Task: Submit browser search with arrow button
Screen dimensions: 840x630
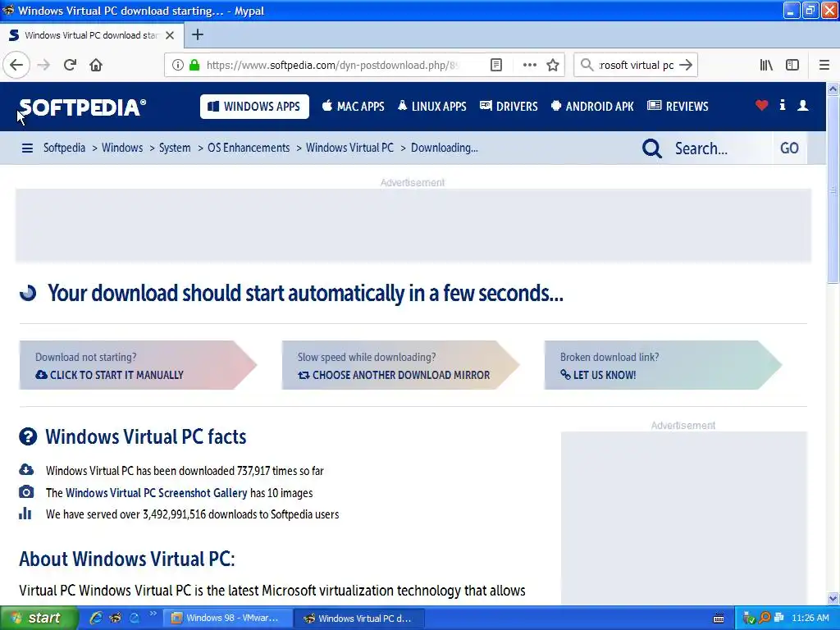Action: (685, 66)
